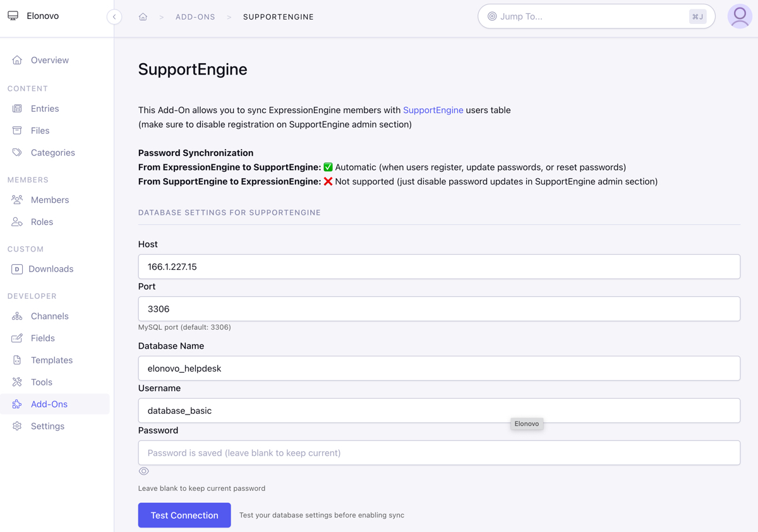Click the Test Connection button

[184, 515]
